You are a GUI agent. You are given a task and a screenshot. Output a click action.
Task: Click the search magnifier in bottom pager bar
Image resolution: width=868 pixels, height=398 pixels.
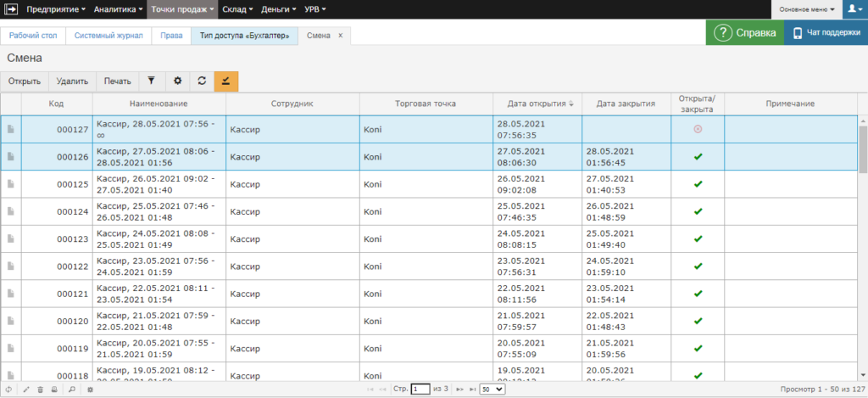71,390
